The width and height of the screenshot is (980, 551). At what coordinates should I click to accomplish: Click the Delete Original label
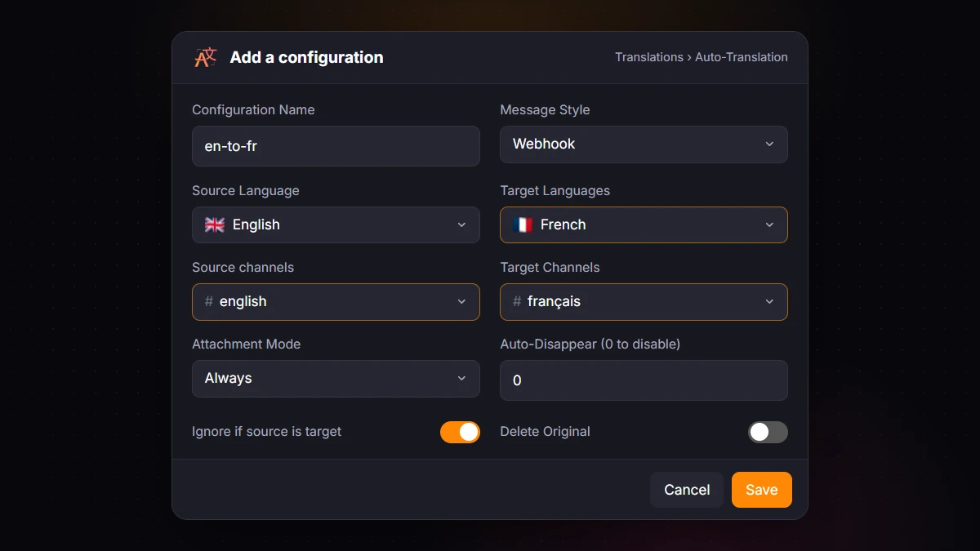tap(545, 432)
